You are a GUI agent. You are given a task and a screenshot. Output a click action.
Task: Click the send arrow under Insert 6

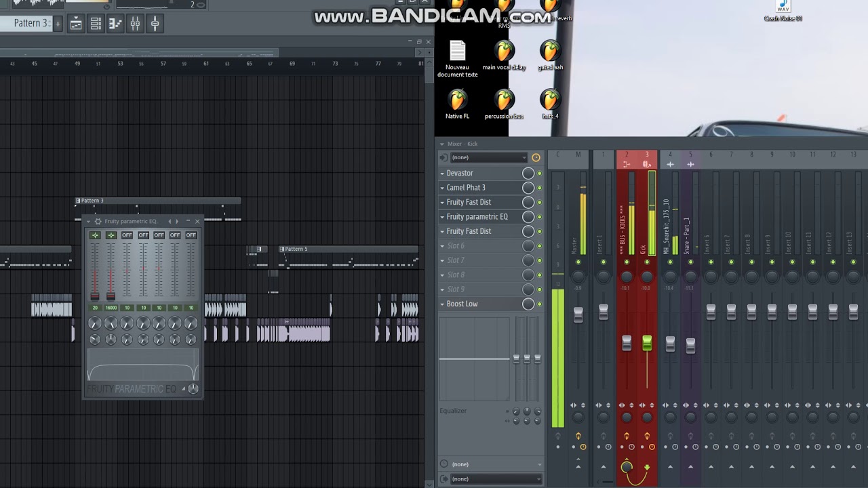pos(711,466)
